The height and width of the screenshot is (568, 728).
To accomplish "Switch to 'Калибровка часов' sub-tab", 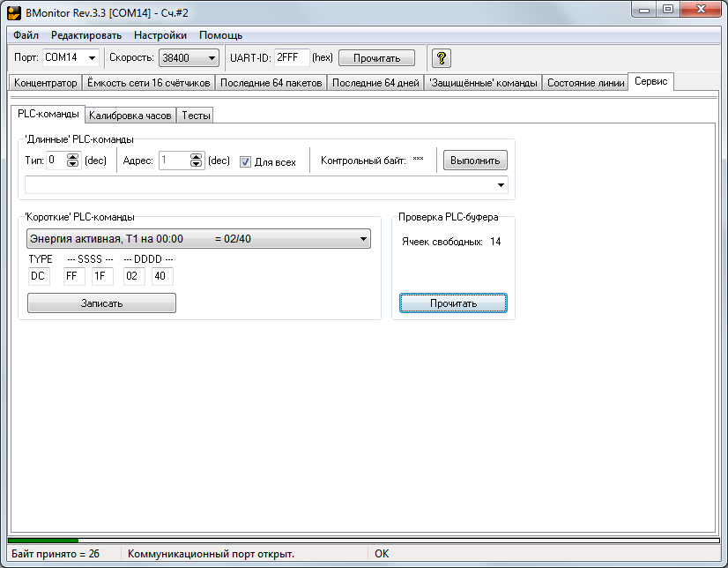I will click(130, 116).
